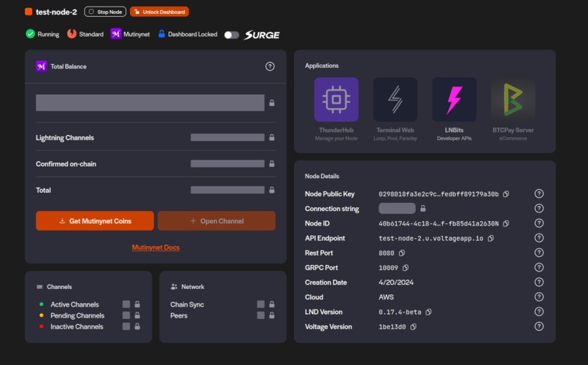Click lock icon for Active Channels
Image resolution: width=588 pixels, height=365 pixels.
[x=137, y=304]
